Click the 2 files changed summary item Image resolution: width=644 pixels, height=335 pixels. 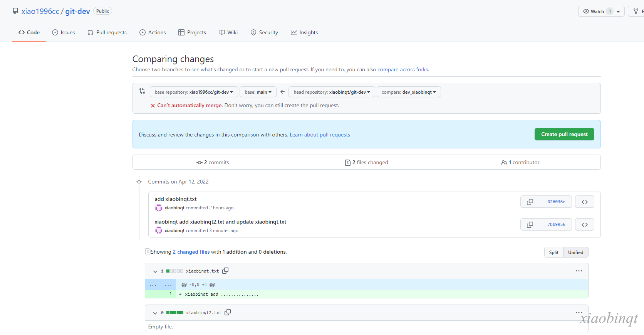tap(367, 162)
